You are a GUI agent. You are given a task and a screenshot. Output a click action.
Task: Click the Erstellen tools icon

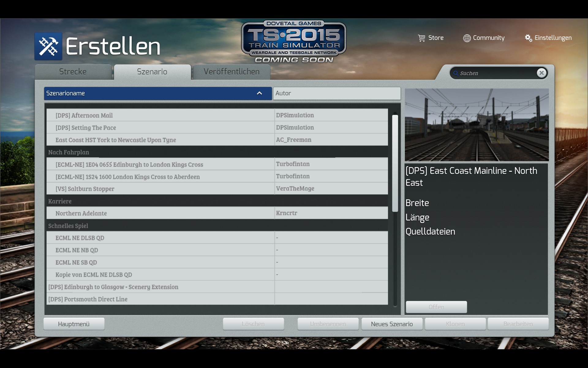48,46
